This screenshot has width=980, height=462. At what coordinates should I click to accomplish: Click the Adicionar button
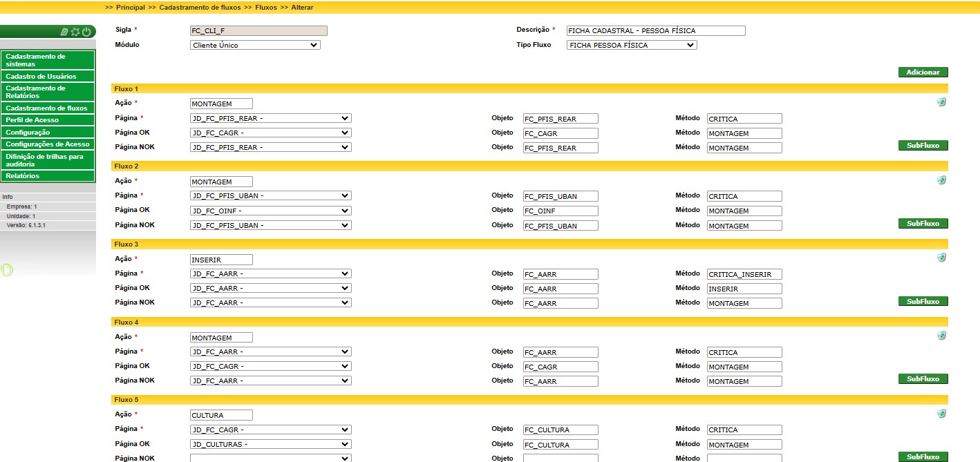923,72
